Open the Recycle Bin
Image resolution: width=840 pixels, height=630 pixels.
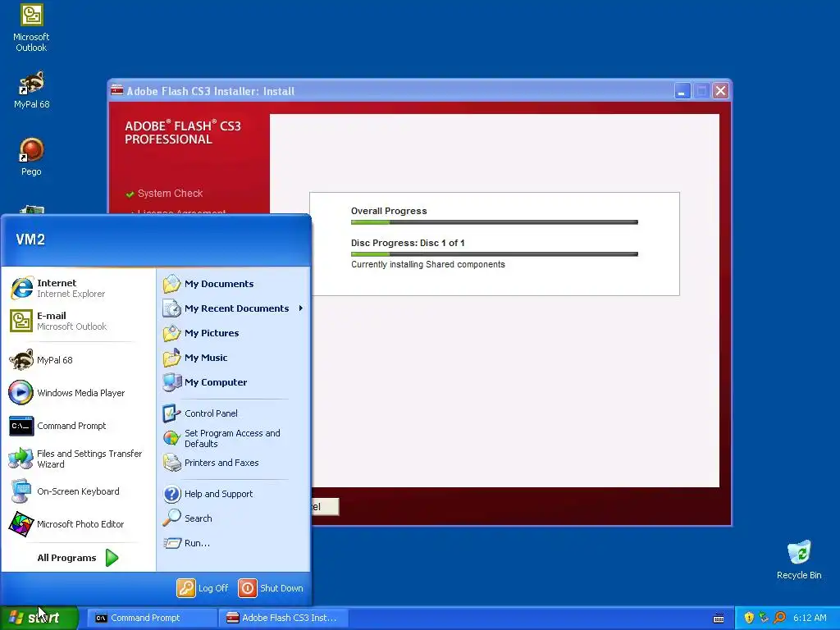pyautogui.click(x=799, y=559)
